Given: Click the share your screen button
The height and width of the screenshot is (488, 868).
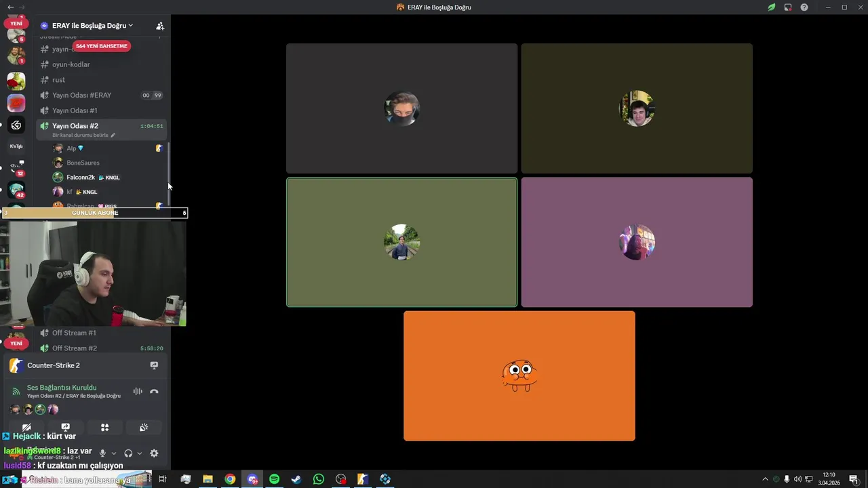Looking at the screenshot, I should pyautogui.click(x=66, y=428).
